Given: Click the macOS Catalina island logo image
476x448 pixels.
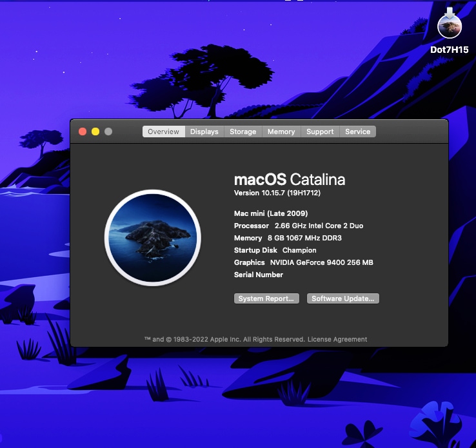Looking at the screenshot, I should coord(153,238).
